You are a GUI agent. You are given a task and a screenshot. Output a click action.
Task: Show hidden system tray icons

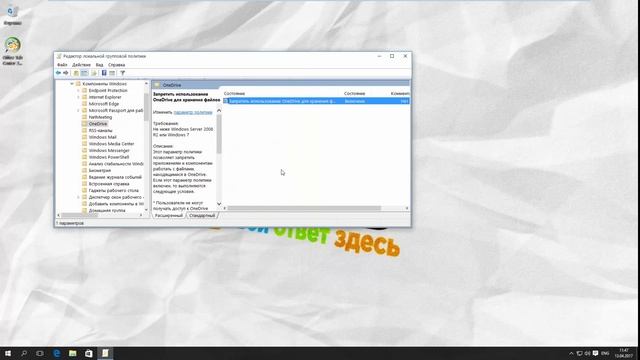[x=571, y=353]
